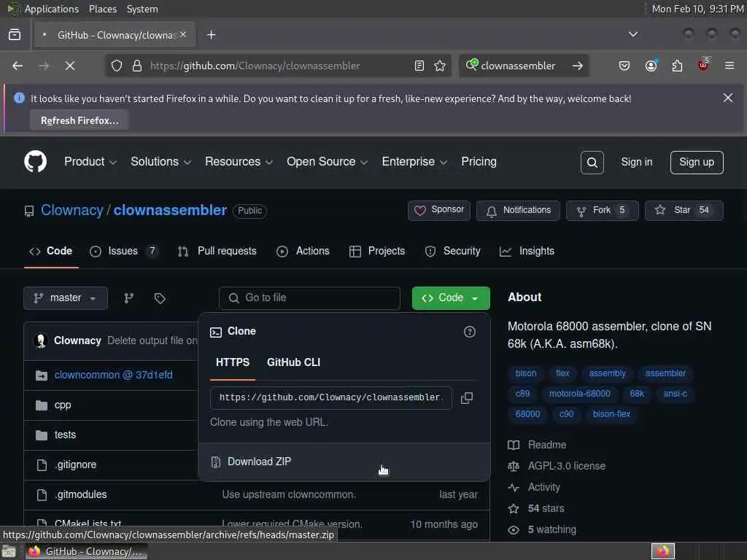
Task: Open a new browser tab
Action: click(x=212, y=35)
